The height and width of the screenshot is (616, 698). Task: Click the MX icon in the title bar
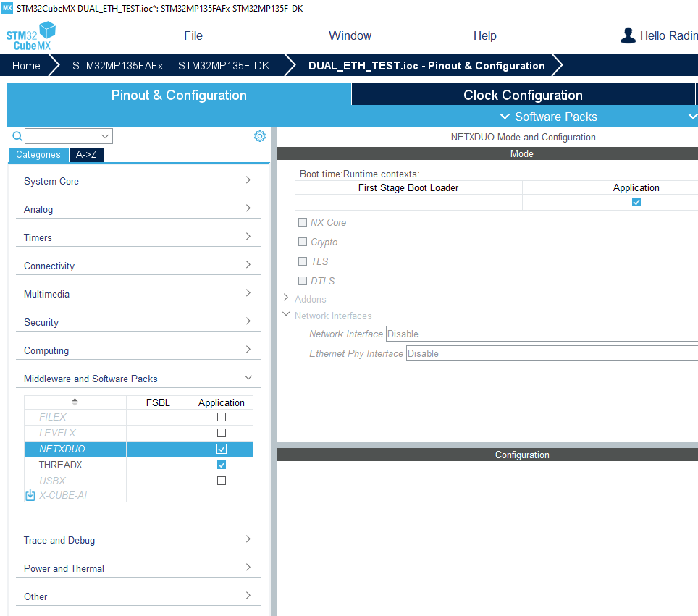point(9,8)
